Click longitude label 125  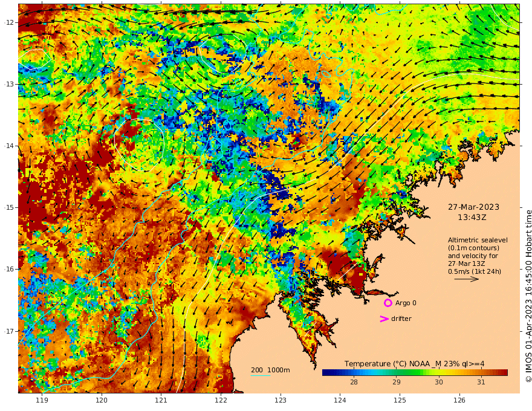[400, 401]
